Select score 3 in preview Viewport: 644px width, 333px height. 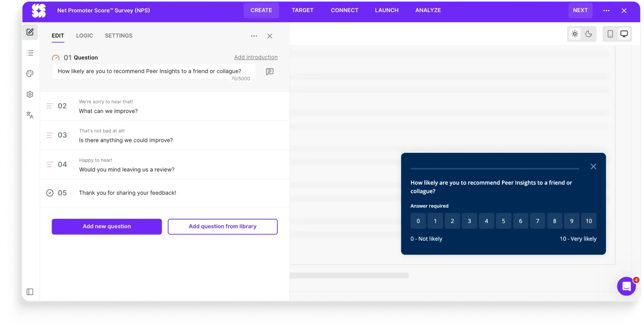(469, 221)
